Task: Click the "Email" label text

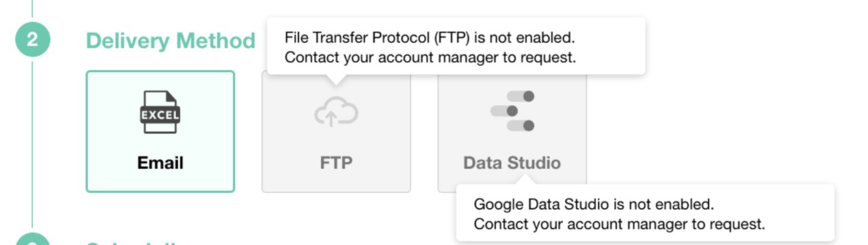Action: pos(160,162)
